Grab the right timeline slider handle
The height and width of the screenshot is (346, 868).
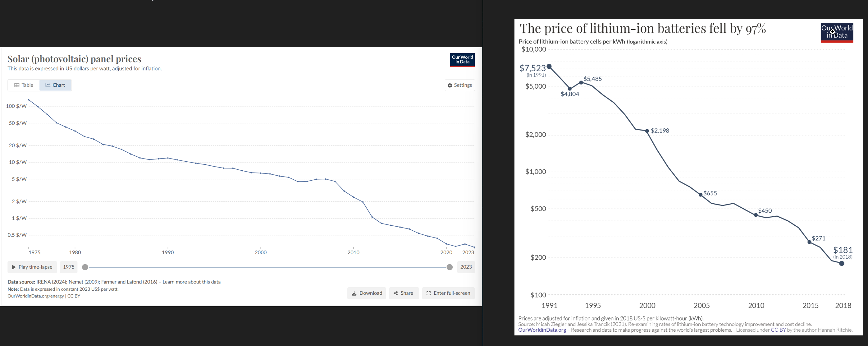point(450,267)
